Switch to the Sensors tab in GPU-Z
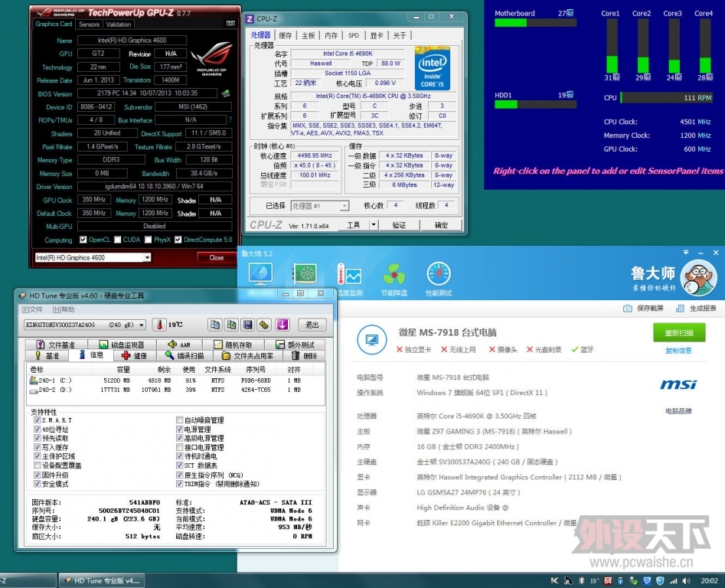 coord(90,24)
